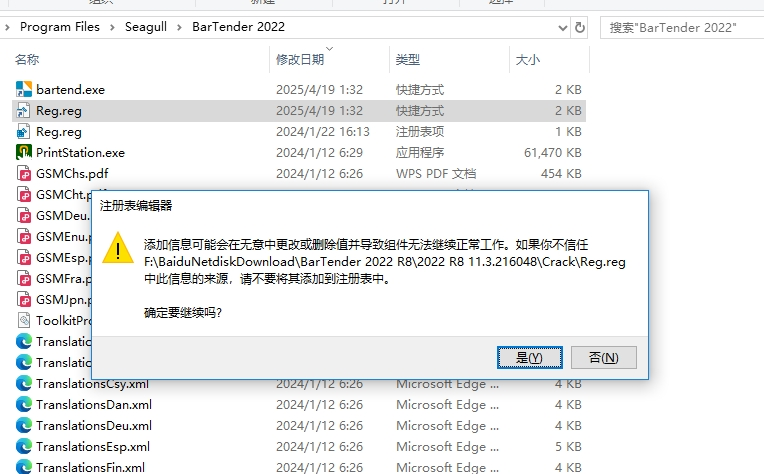Image resolution: width=764 pixels, height=474 pixels.
Task: Click the TranslationsDan.xml Edge icon
Action: [24, 405]
